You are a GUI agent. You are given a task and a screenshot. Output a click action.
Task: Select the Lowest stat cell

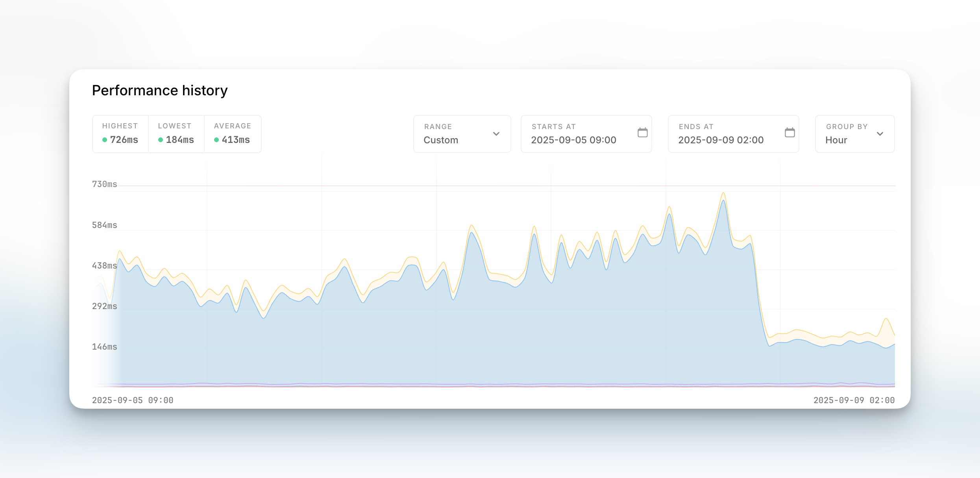click(x=176, y=134)
